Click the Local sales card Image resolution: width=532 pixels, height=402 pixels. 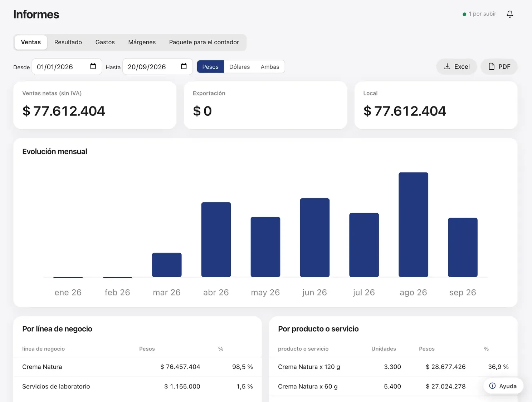(436, 105)
